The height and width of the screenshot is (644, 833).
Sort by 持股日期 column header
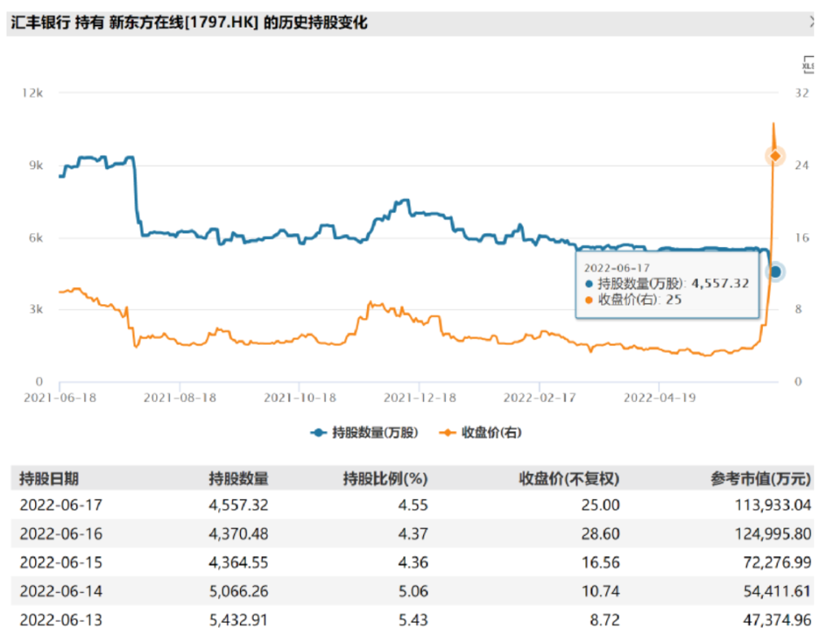[49, 478]
